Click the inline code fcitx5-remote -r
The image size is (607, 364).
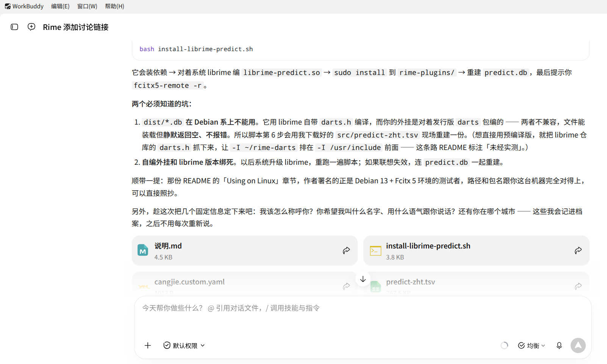tap(167, 86)
